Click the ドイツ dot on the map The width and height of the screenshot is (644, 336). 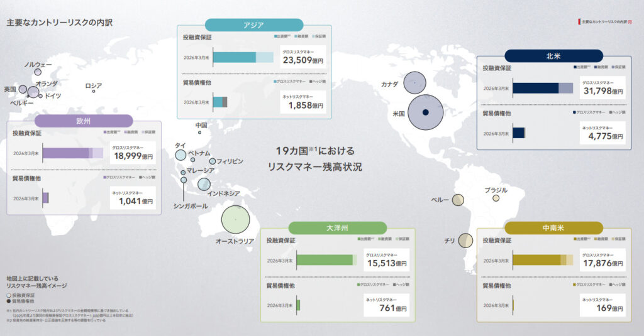(x=40, y=96)
